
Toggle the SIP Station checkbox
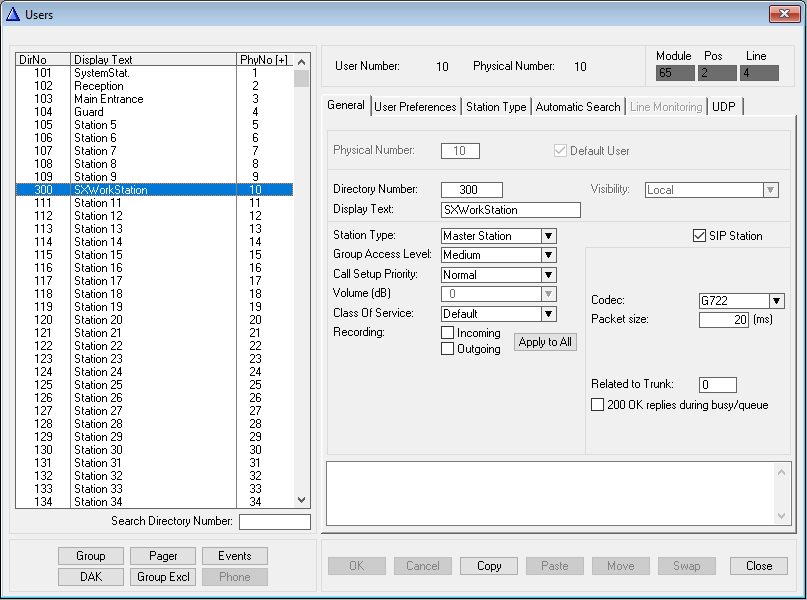pyautogui.click(x=699, y=236)
